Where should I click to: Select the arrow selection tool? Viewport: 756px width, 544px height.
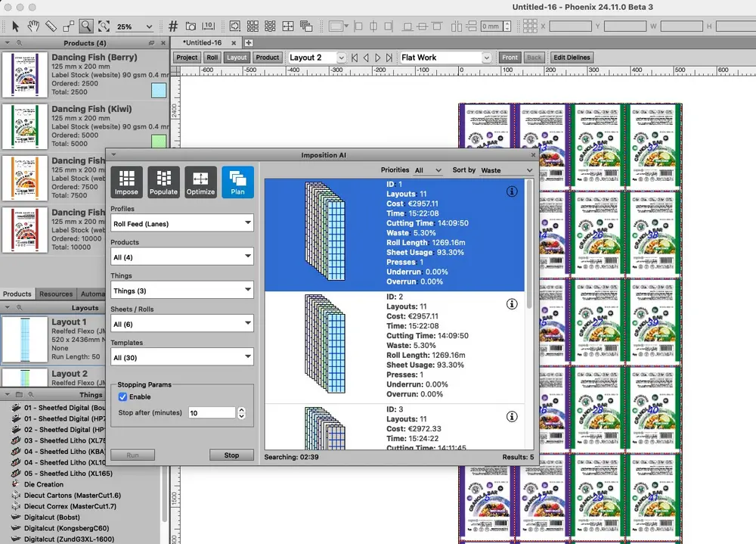15,26
